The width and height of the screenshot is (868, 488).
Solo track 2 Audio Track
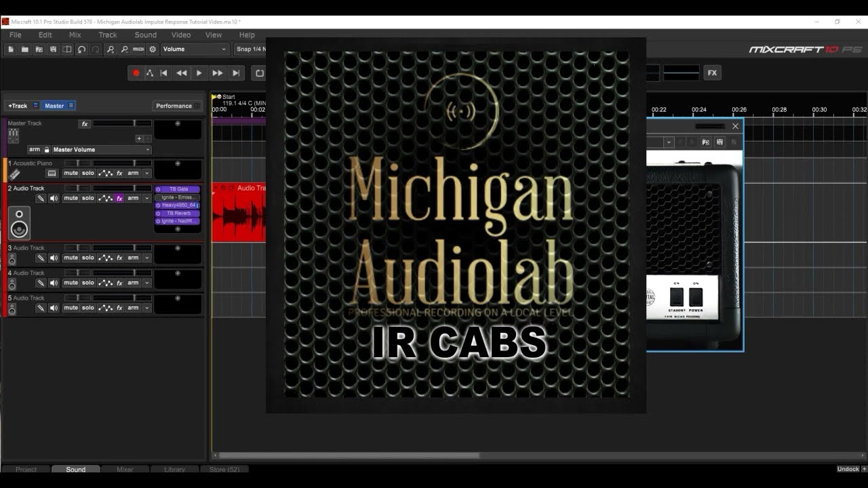[x=88, y=199]
